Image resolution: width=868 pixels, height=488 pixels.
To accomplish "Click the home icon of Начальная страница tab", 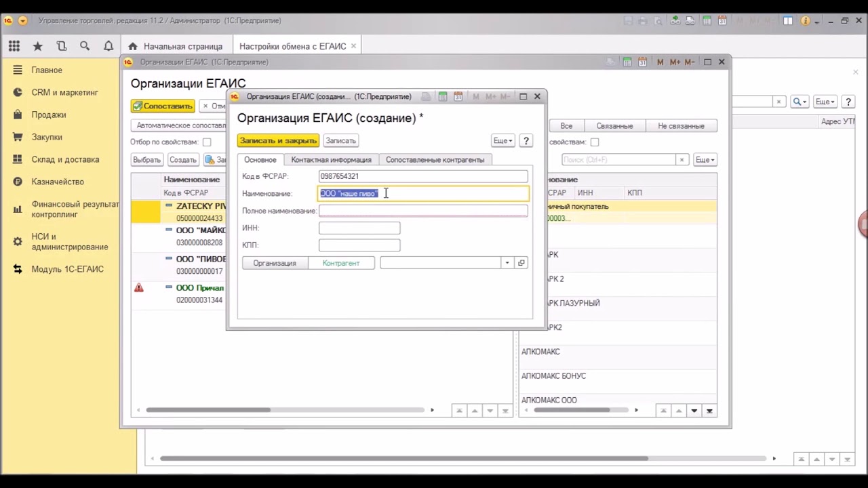I will (x=132, y=46).
